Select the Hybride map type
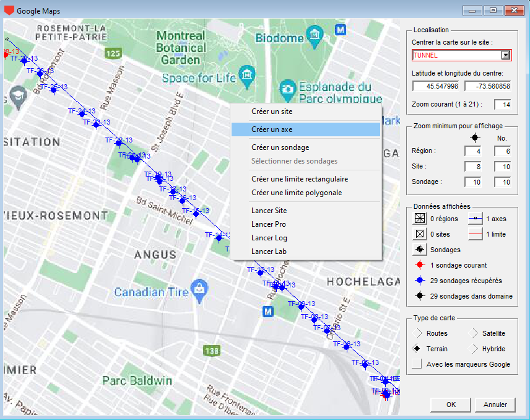The width and height of the screenshot is (530, 420). tap(473, 349)
